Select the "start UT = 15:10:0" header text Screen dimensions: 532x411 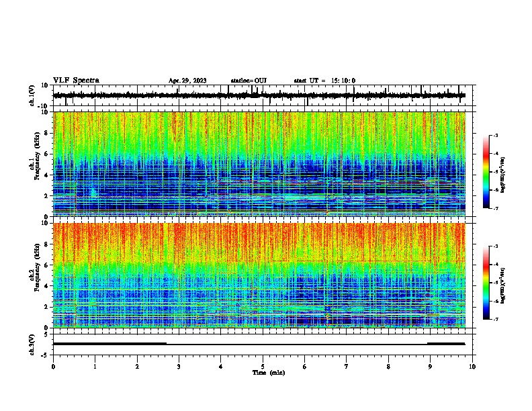(324, 81)
